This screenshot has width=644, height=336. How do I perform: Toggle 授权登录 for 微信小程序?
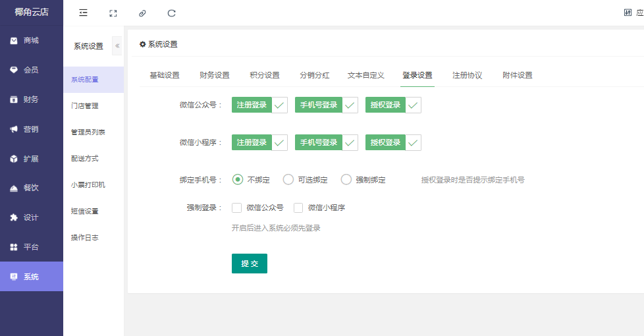[393, 142]
